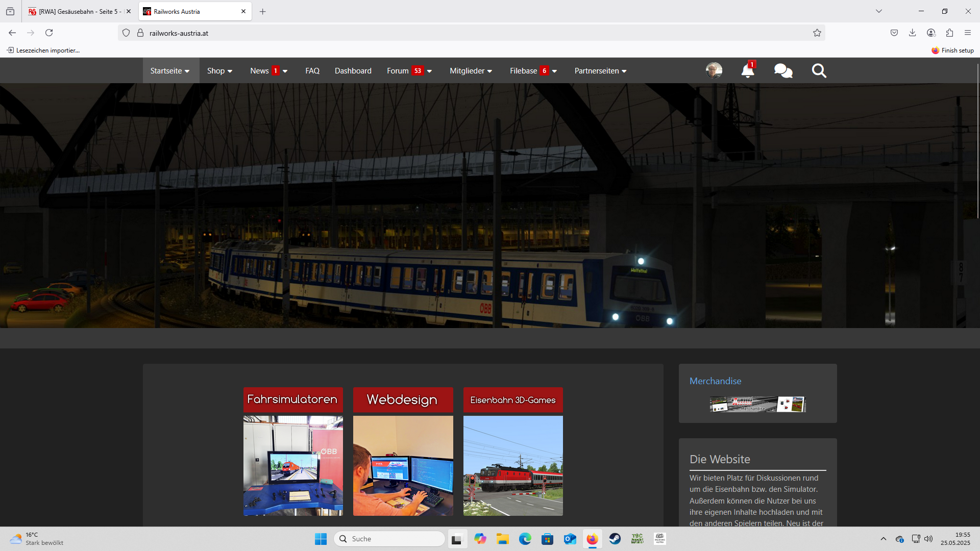Open the user avatar profile menu
Image resolution: width=980 pixels, height=551 pixels.
[x=714, y=71]
